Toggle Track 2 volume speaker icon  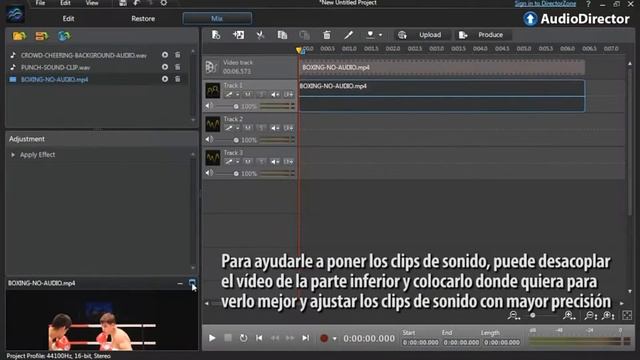coord(209,140)
